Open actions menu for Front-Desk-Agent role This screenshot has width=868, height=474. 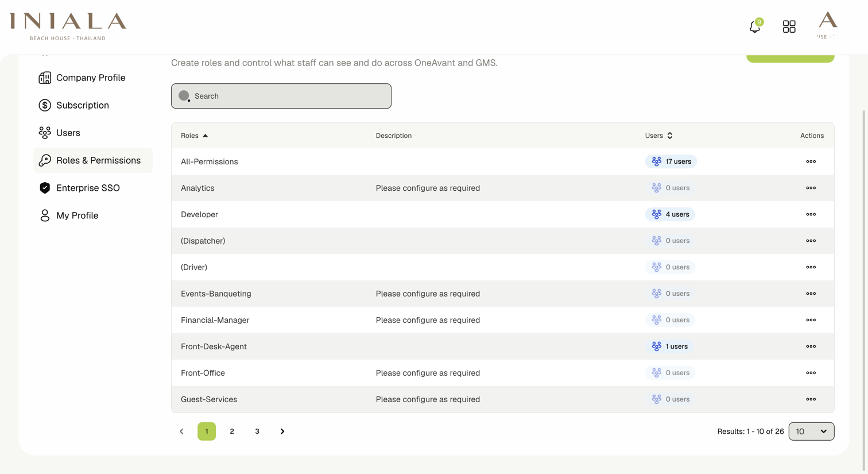[811, 346]
